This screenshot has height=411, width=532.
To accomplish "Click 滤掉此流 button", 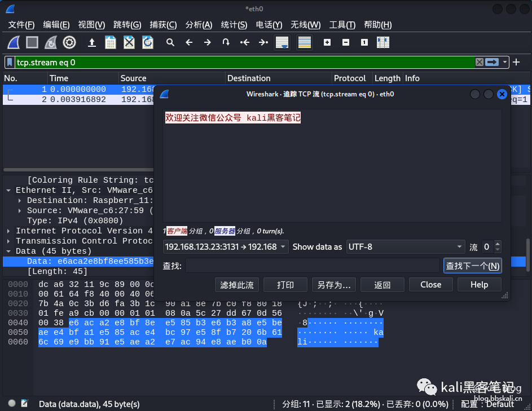I will point(237,285).
